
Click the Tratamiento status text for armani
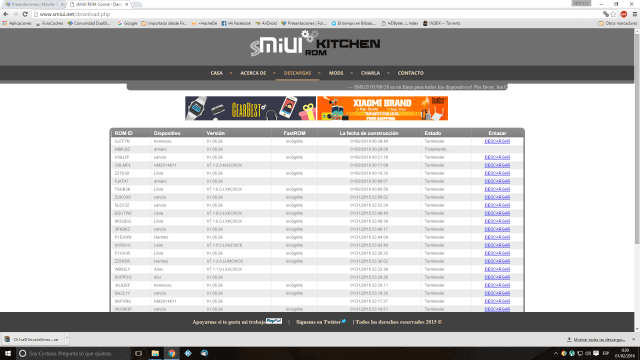click(436, 149)
